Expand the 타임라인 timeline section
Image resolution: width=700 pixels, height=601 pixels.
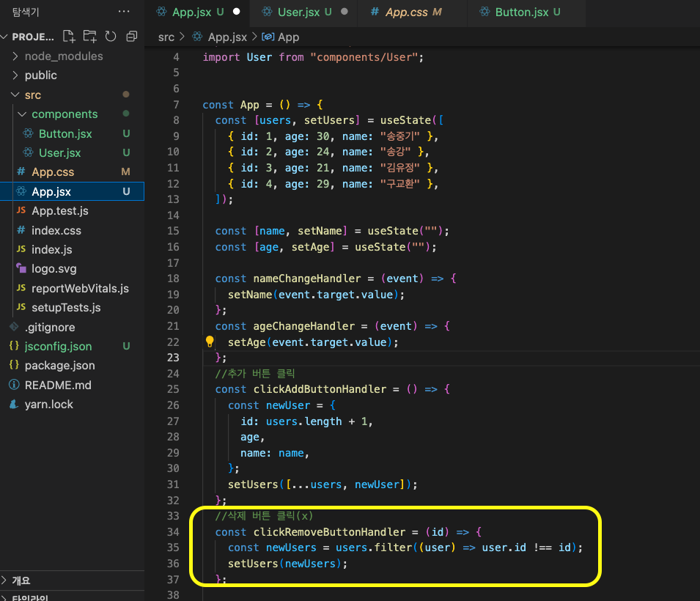[4, 597]
